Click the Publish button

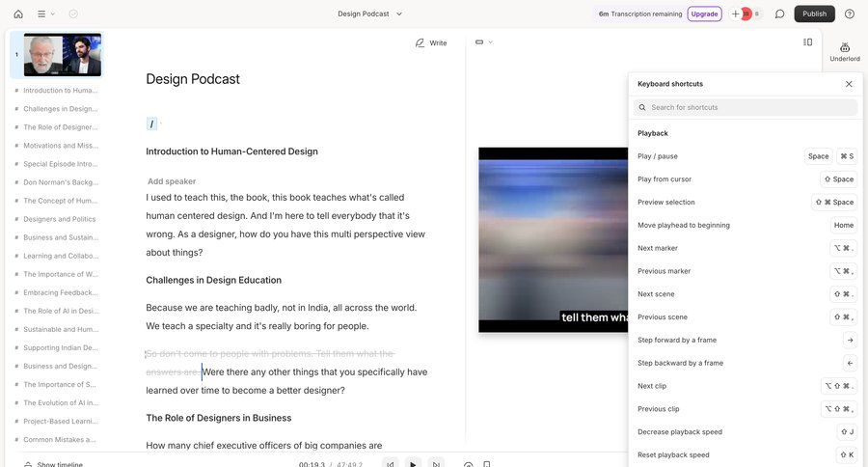pyautogui.click(x=814, y=14)
